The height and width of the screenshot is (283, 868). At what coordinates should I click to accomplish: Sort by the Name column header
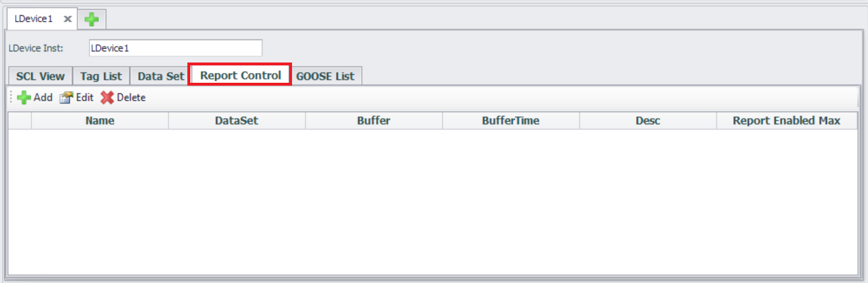pos(99,121)
